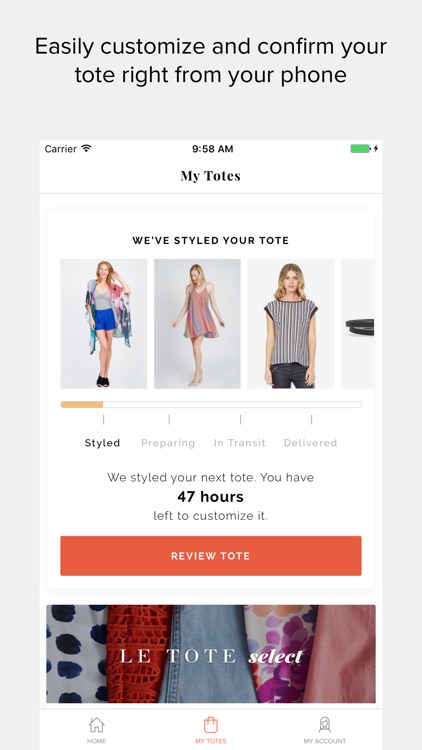Select the Preparing progress step

pos(168,443)
